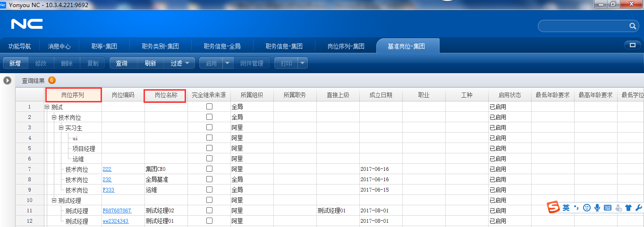Open the 过滤 dropdown
The height and width of the screenshot is (227, 644).
[x=179, y=63]
